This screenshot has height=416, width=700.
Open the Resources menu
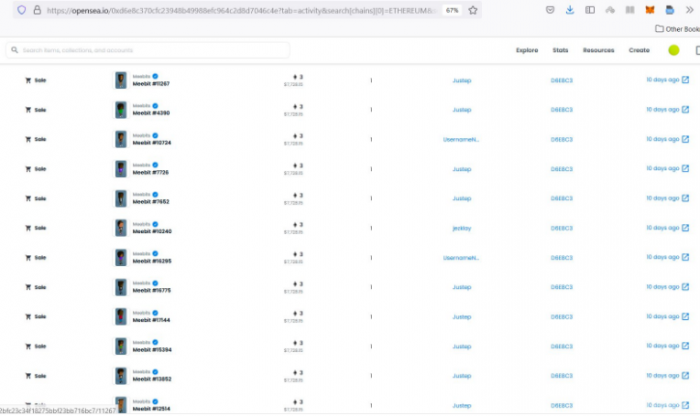598,50
